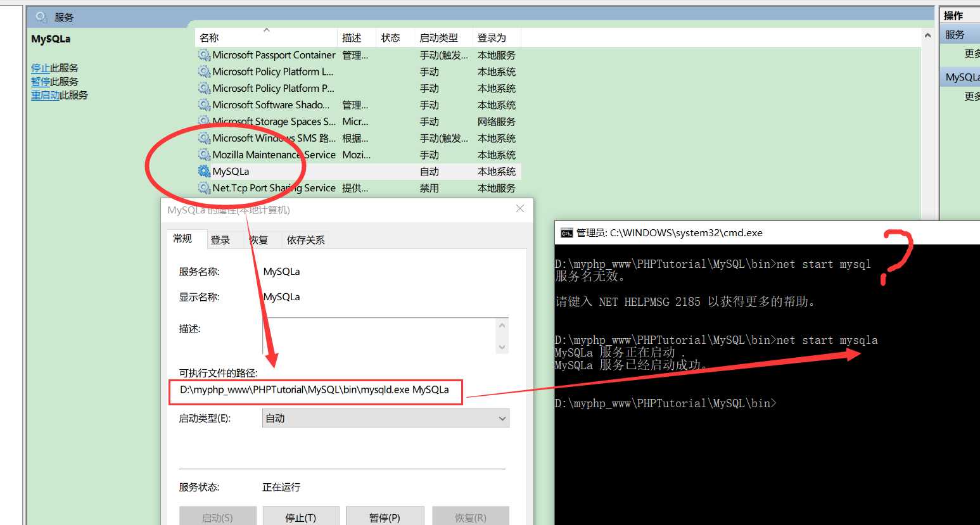Image resolution: width=980 pixels, height=525 pixels.
Task: Close the MySQLa properties dialog
Action: click(x=520, y=209)
